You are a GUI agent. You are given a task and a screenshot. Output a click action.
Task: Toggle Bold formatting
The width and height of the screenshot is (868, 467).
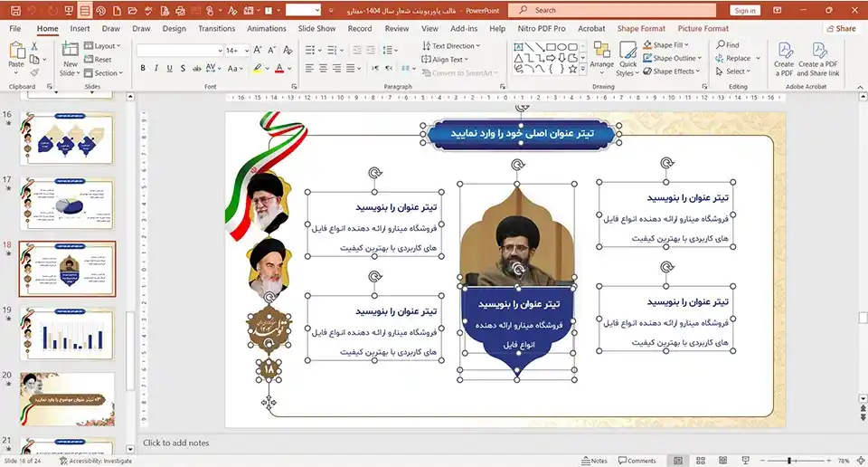(x=143, y=68)
